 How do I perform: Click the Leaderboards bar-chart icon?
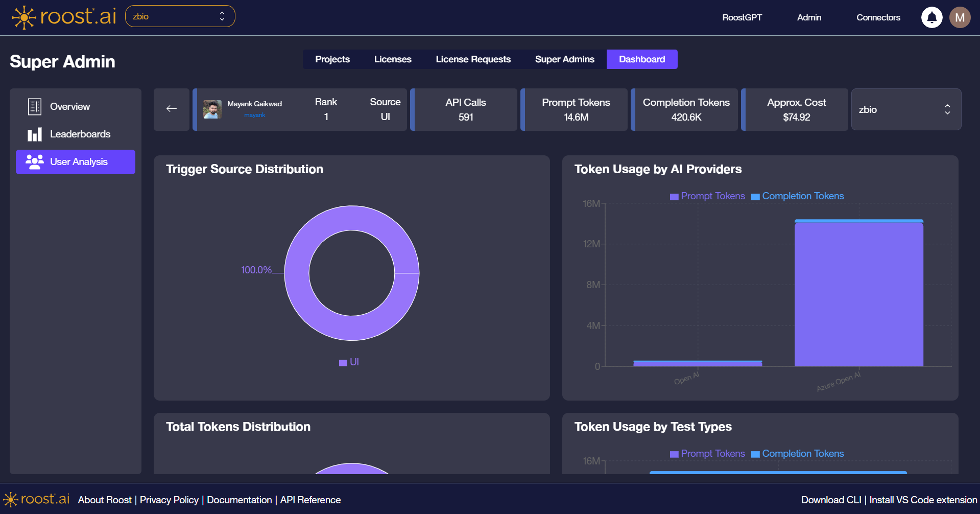click(34, 134)
